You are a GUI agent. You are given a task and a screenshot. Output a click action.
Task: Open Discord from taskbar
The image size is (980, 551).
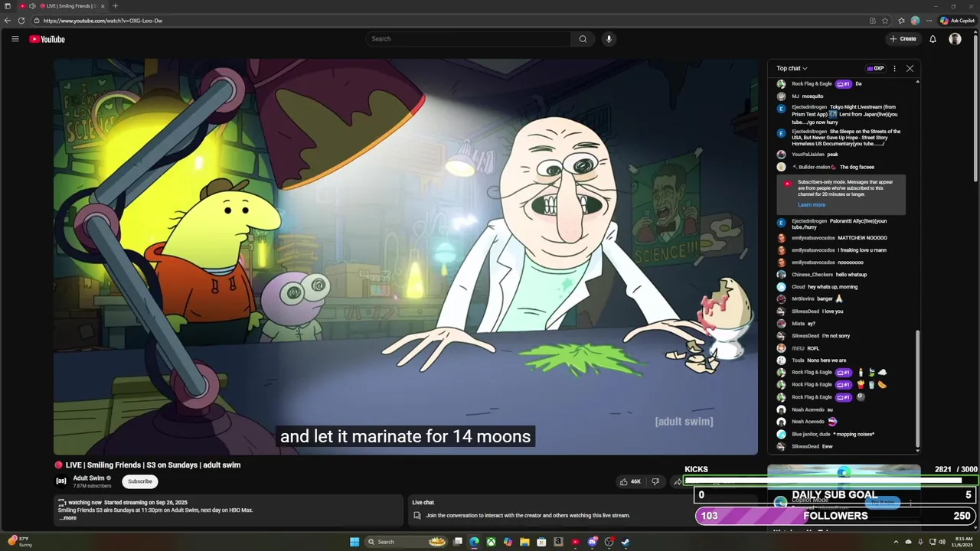593,542
